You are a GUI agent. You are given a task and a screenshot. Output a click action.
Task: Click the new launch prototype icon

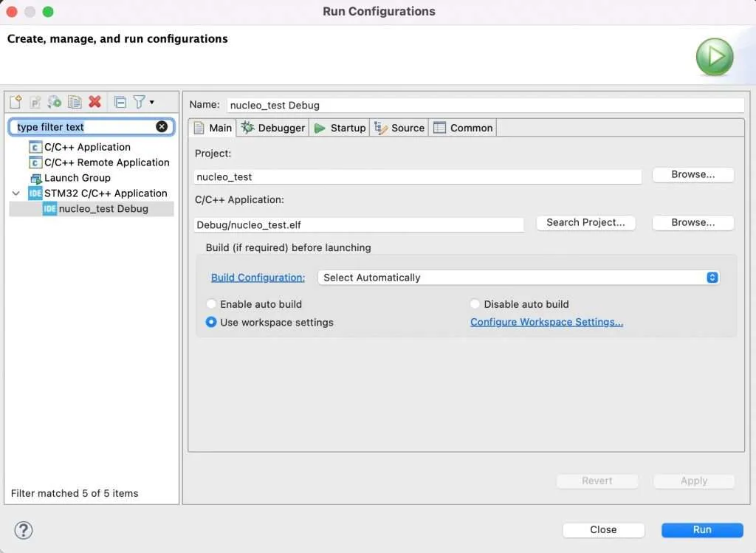pyautogui.click(x=35, y=102)
